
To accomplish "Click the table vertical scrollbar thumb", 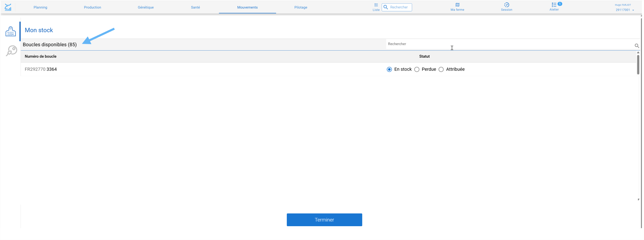I will pyautogui.click(x=638, y=64).
